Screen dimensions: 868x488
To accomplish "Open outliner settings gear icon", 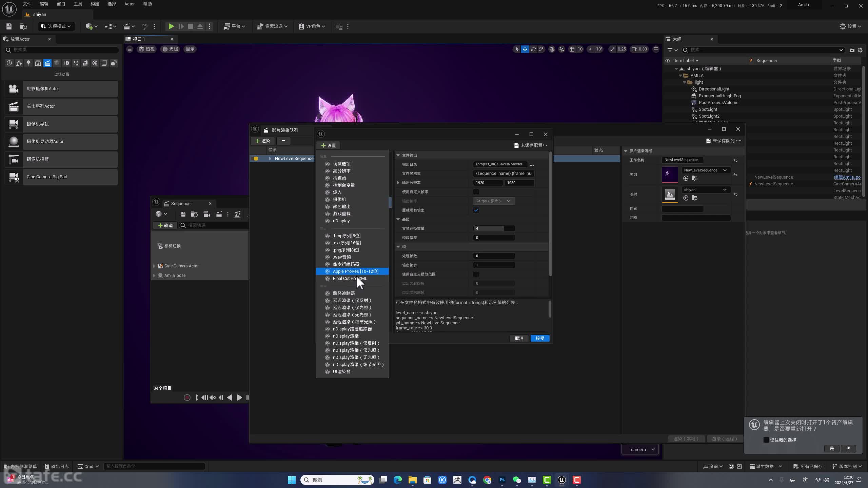I will point(860,50).
